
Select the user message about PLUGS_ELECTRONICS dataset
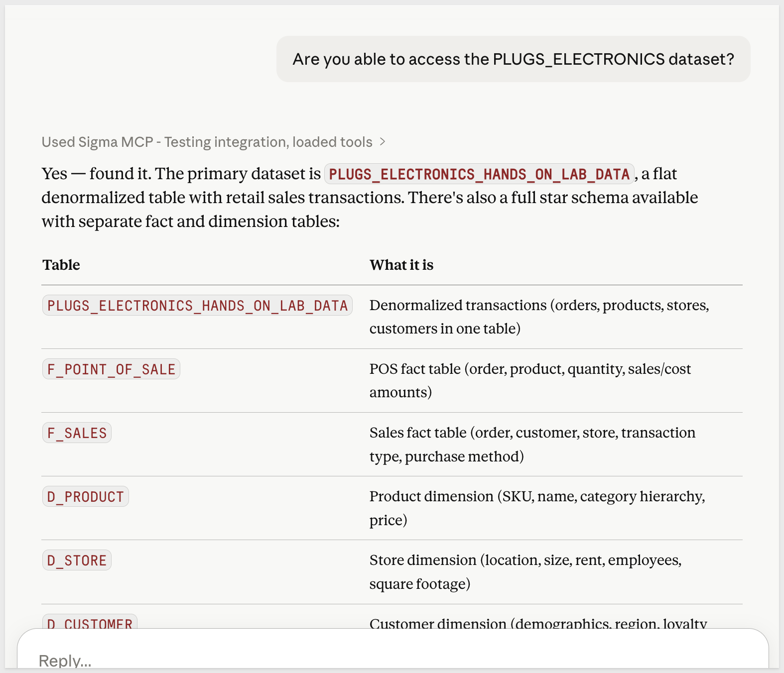click(x=513, y=59)
